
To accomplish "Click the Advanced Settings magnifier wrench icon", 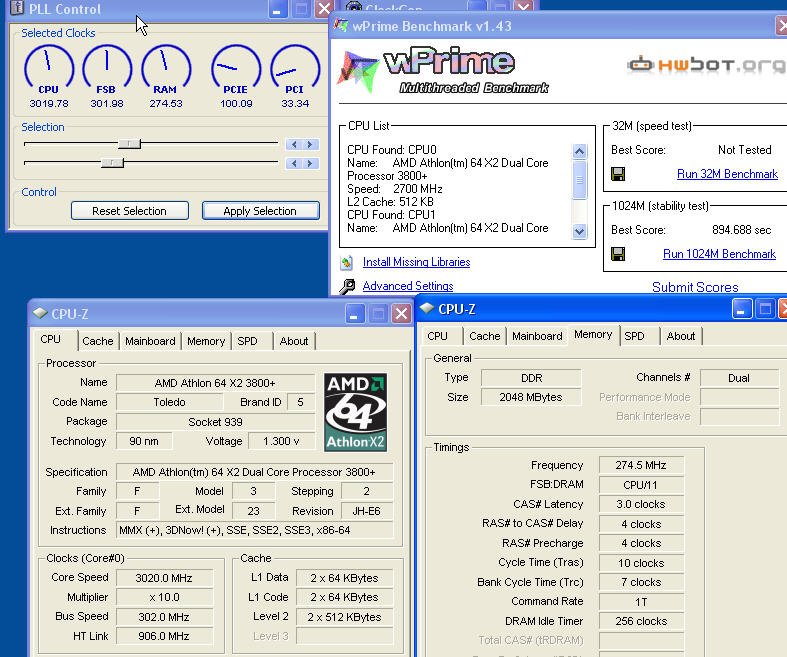I will click(x=347, y=286).
